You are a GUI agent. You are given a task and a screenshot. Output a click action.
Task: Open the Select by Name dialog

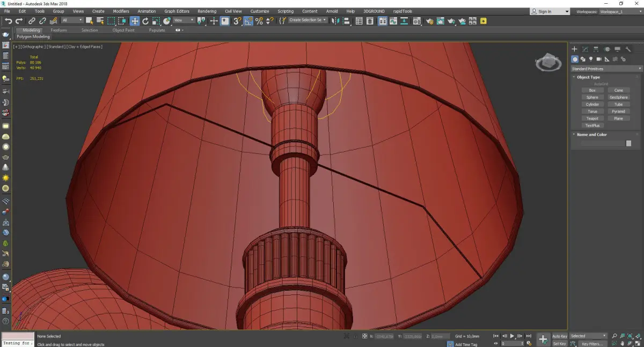click(100, 21)
